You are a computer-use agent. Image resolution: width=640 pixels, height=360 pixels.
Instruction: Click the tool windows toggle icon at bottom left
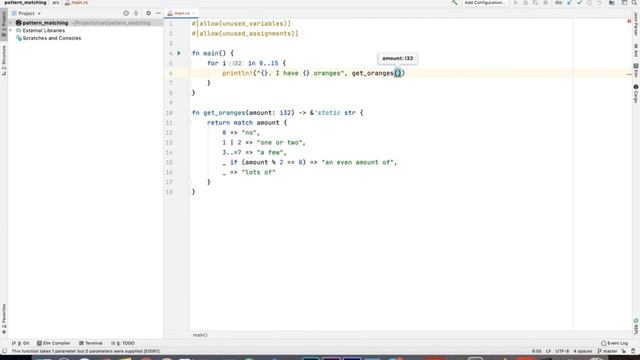click(4, 351)
